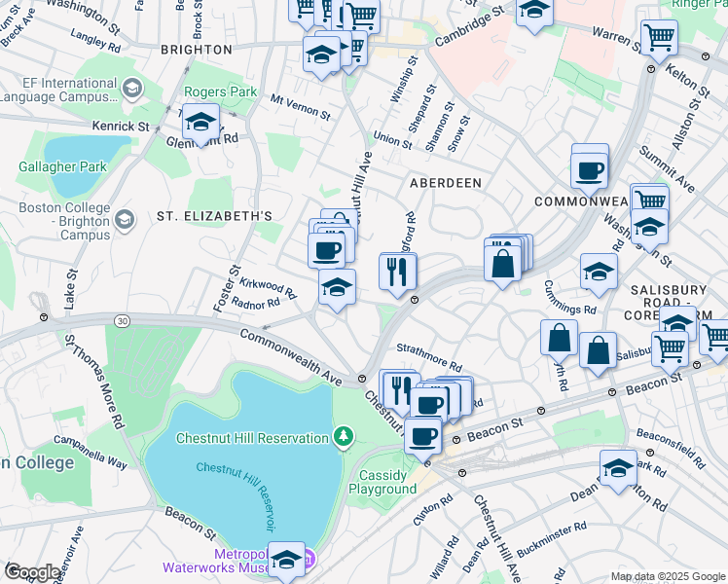Image resolution: width=728 pixels, height=584 pixels.
Task: Select the Rogers Park label
Action: coord(221,91)
